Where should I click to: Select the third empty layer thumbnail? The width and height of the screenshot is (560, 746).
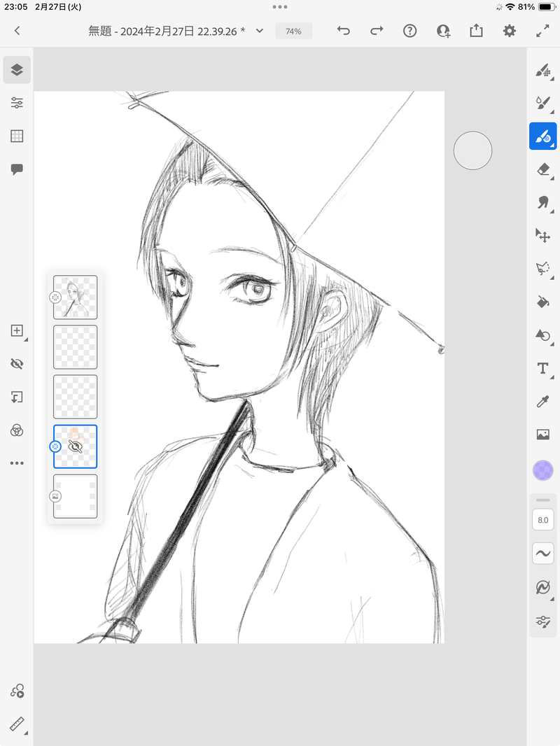(x=75, y=397)
